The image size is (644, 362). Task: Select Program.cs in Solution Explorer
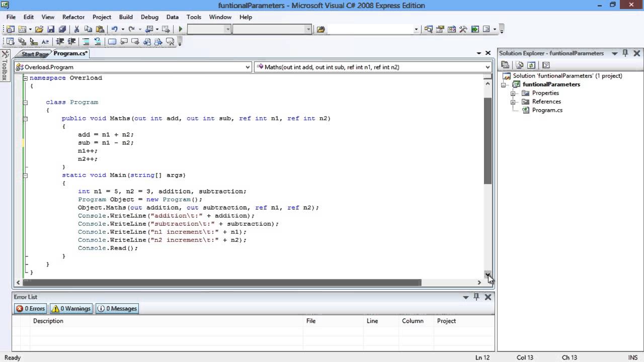[x=547, y=110]
